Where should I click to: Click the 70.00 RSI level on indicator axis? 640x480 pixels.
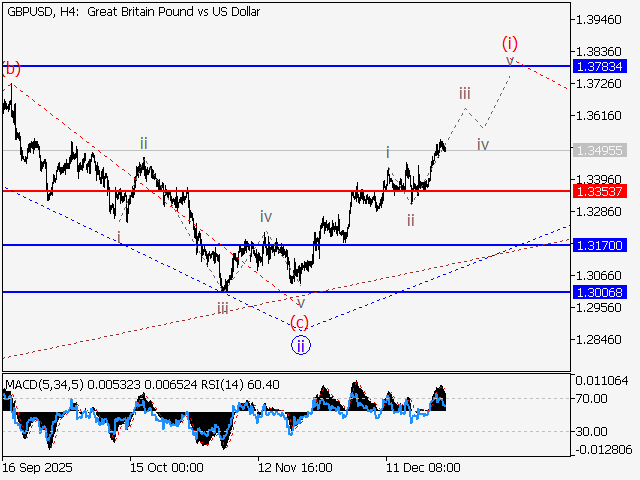tap(591, 398)
